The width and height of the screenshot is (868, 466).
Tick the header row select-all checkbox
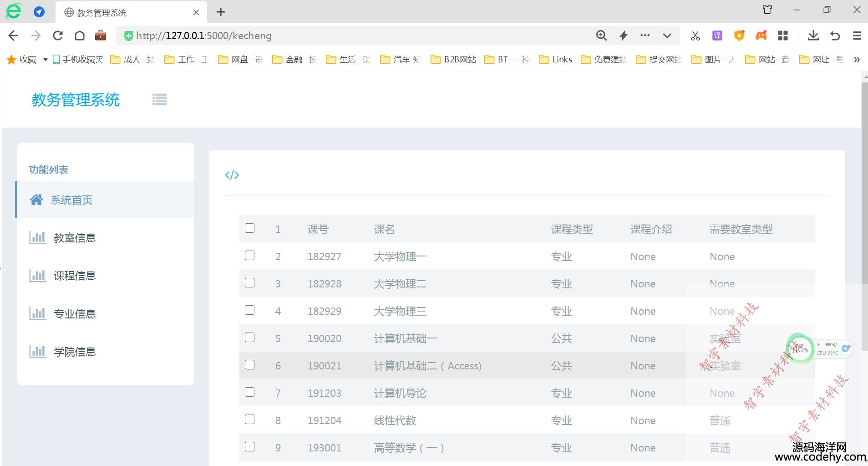point(249,228)
